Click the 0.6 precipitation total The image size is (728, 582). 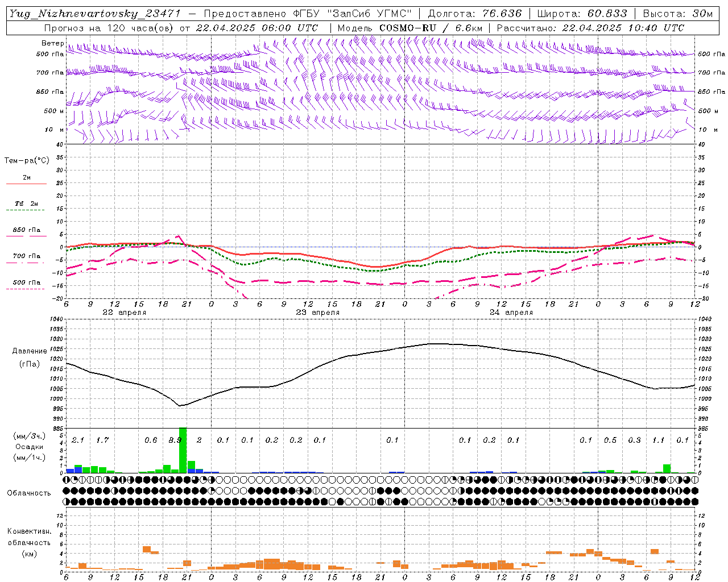tap(151, 440)
